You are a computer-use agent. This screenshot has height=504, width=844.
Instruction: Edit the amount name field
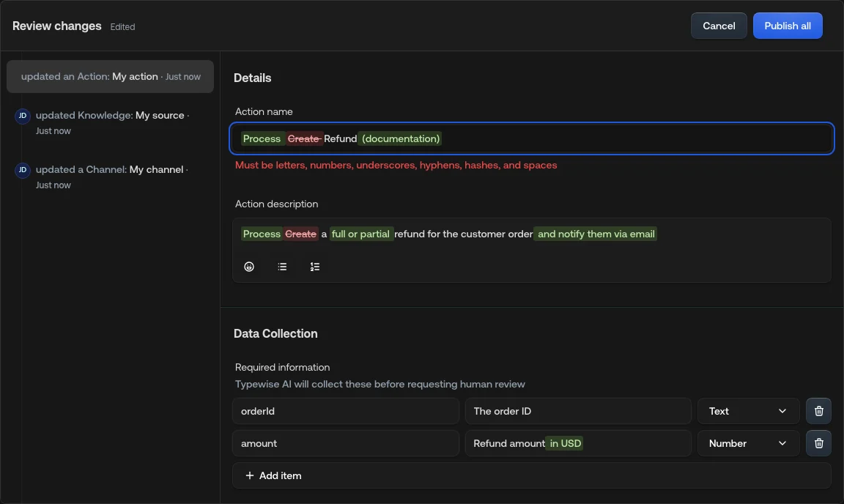346,443
